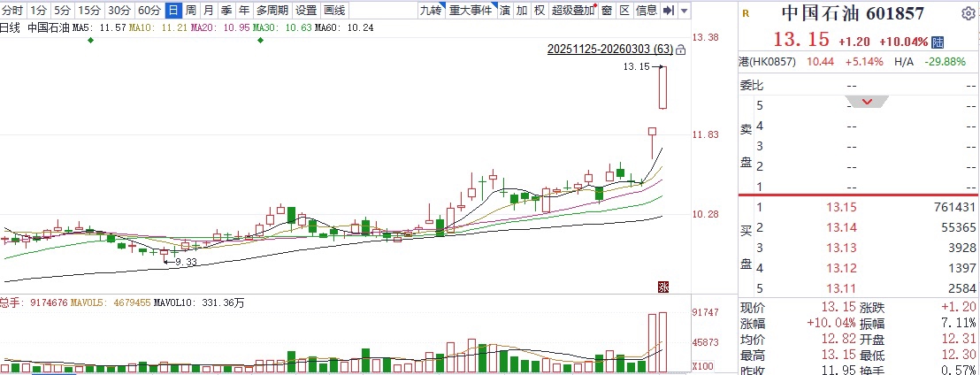Viewport: 980px width, 375px height.
Task: Toggle the 重大事件 events overlay
Action: pos(471,10)
